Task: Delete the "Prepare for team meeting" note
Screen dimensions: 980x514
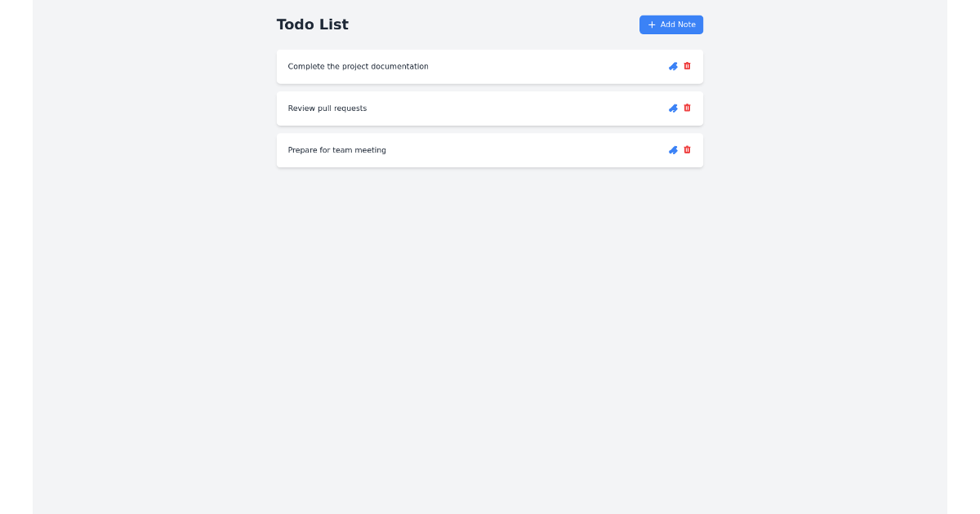Action: (687, 150)
